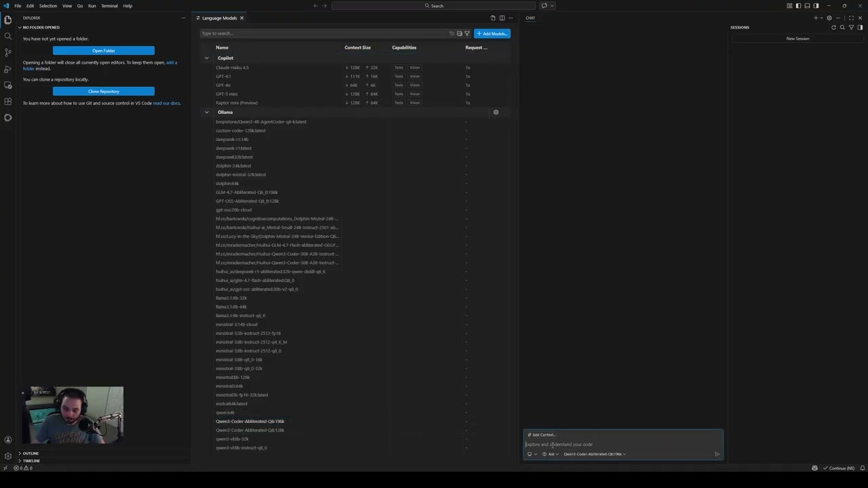Open Remote Explorer view in activity bar

(x=8, y=85)
